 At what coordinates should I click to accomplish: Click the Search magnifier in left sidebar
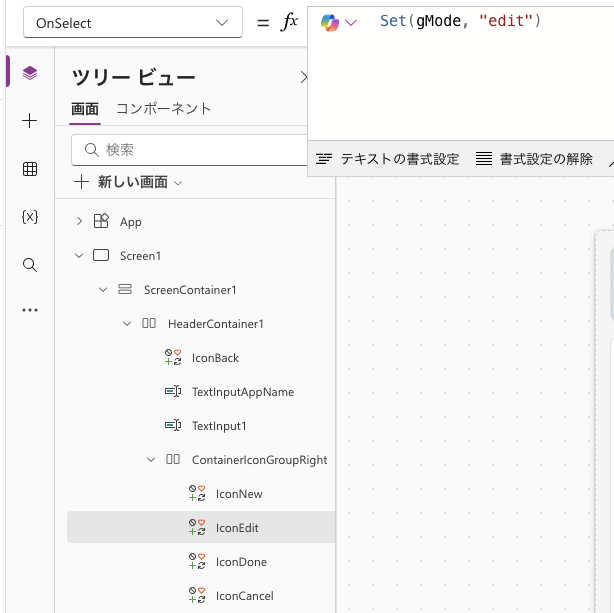point(30,265)
